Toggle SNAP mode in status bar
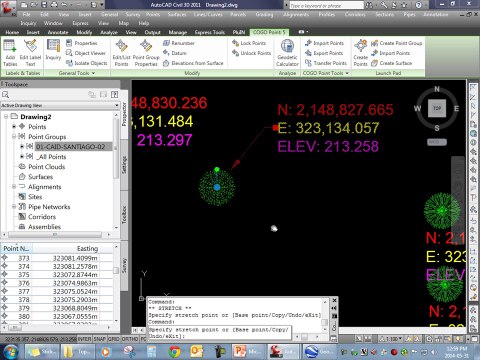 (100, 339)
